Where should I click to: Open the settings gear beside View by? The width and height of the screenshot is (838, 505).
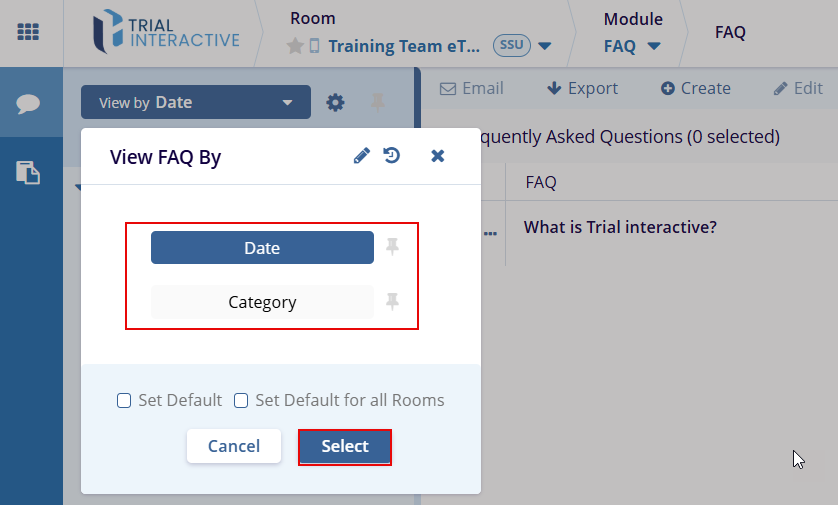[x=336, y=102]
